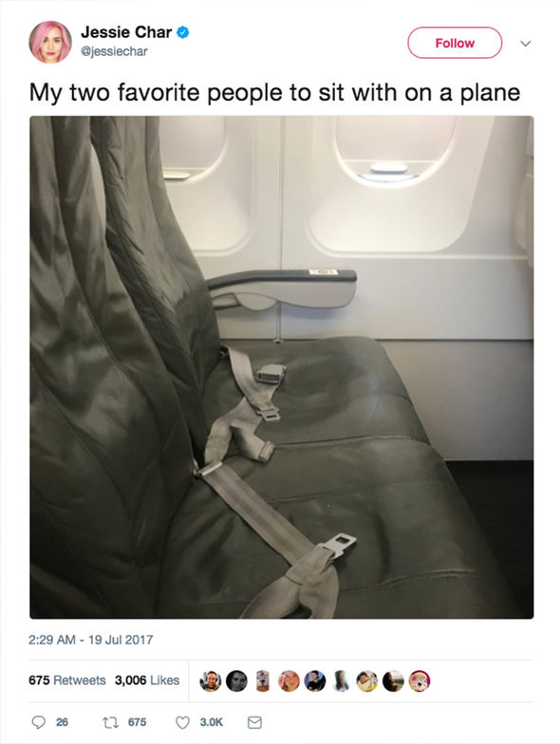Screen dimensions: 560x744
Task: Click the 3.0K like count
Action: pyautogui.click(x=211, y=722)
